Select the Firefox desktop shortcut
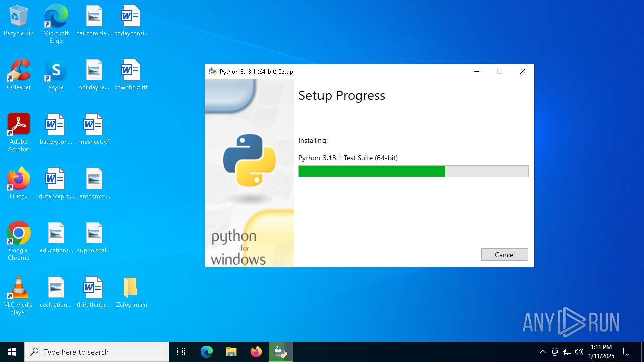This screenshot has height=362, width=644. (x=19, y=184)
